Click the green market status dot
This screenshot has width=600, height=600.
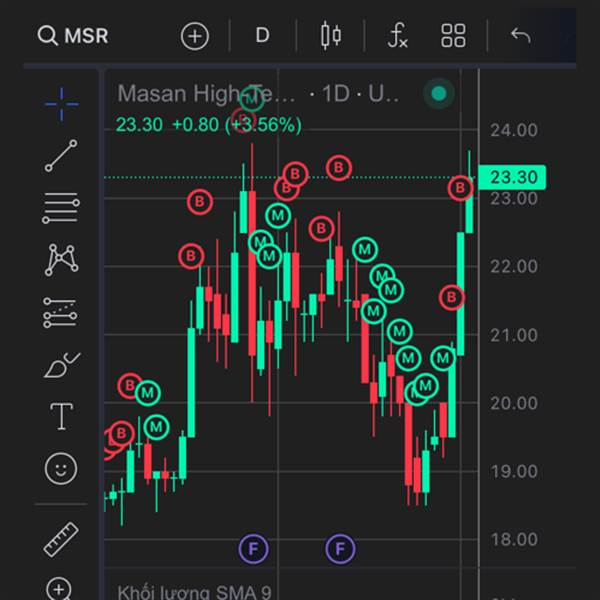439,93
